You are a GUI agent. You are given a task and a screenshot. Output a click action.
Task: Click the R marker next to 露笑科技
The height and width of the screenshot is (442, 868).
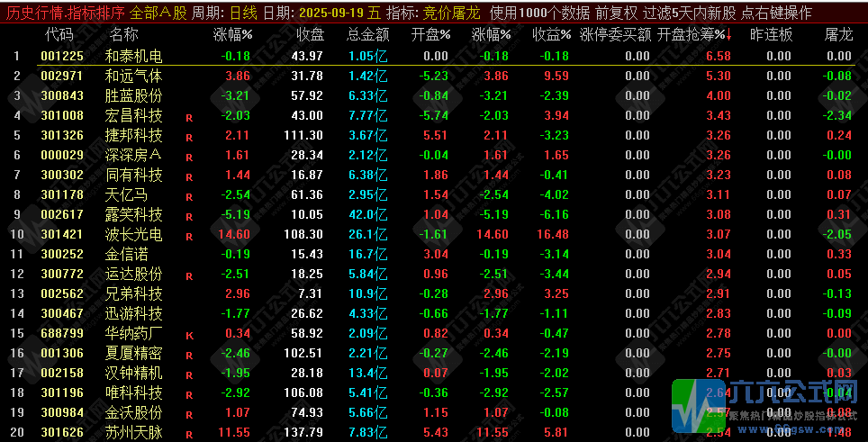(x=189, y=216)
